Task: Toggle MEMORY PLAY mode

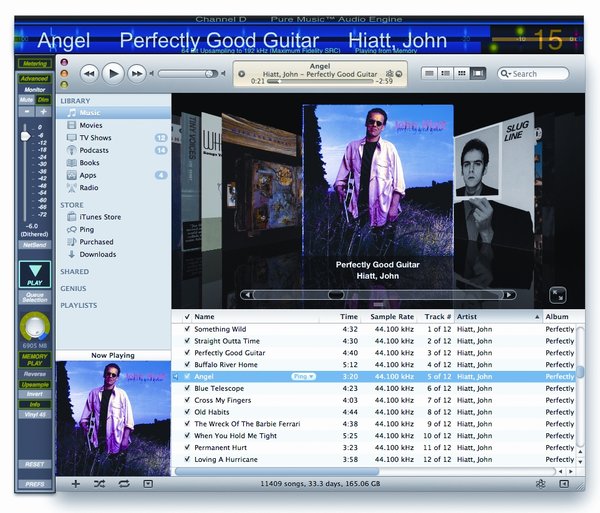Action: pos(35,360)
